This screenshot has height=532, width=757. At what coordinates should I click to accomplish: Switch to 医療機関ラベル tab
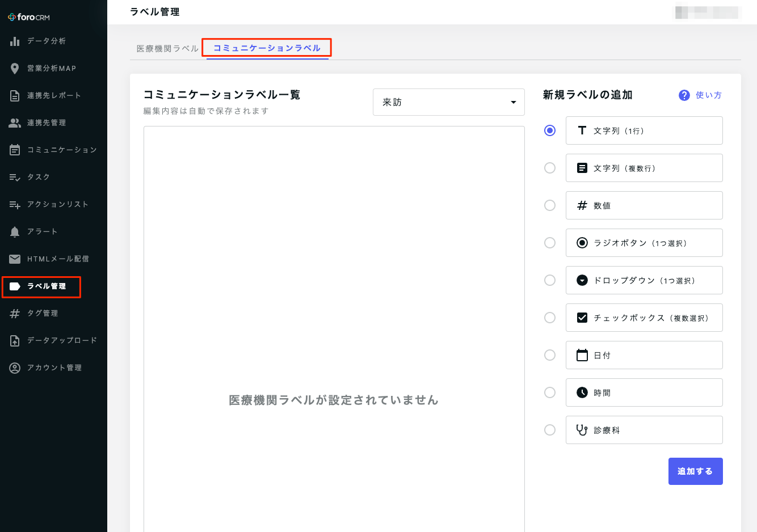(x=167, y=48)
